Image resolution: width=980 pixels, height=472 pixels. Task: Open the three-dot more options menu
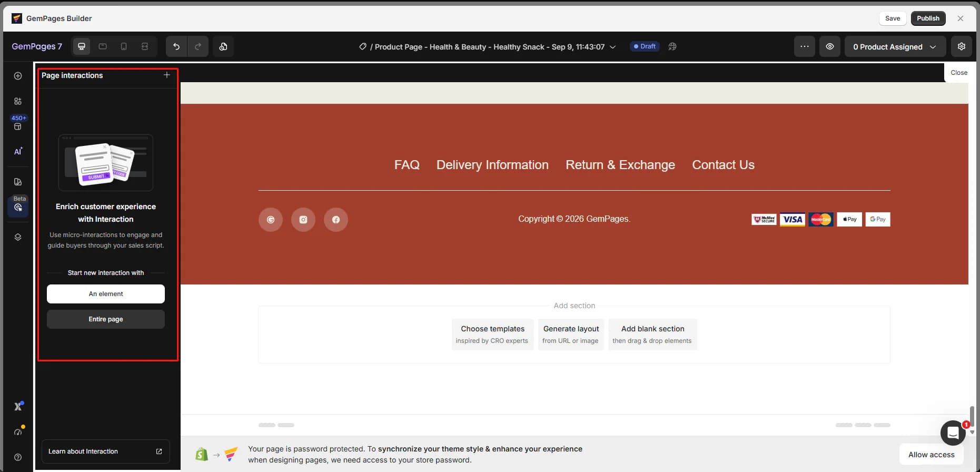pos(805,46)
